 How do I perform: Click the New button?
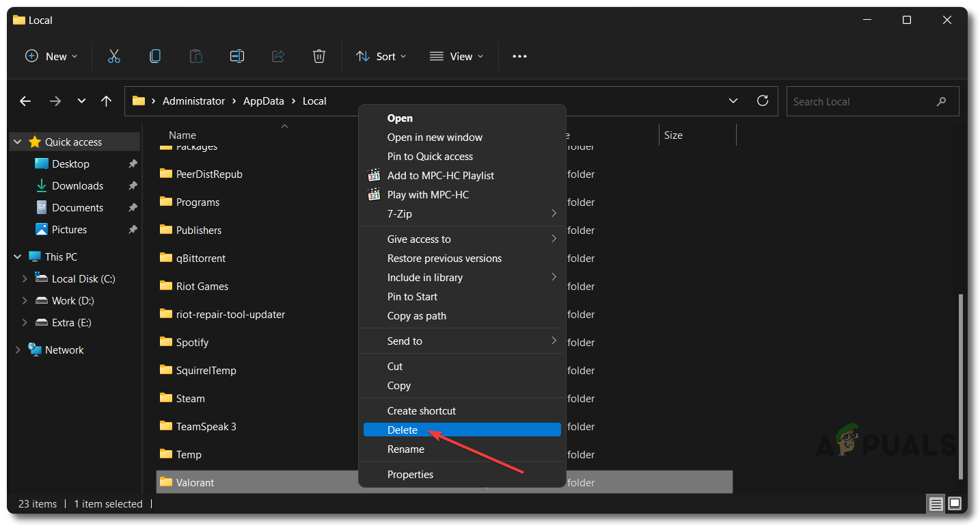[51, 56]
